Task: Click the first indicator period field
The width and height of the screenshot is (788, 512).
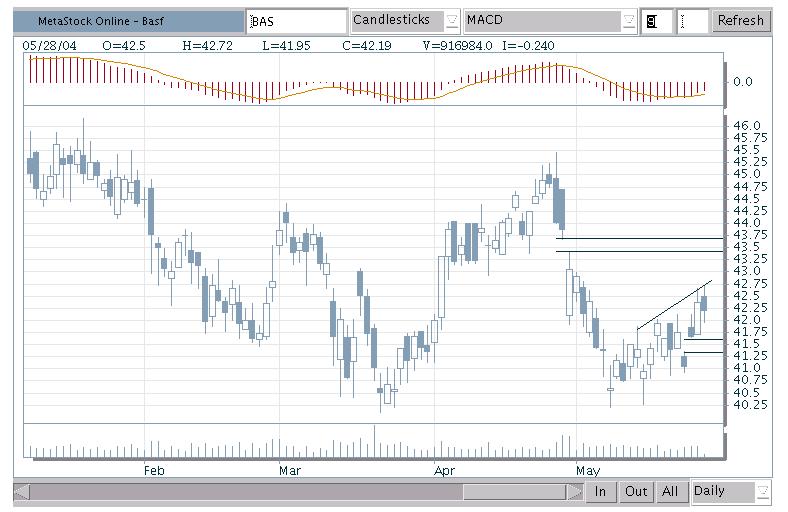Action: point(657,21)
